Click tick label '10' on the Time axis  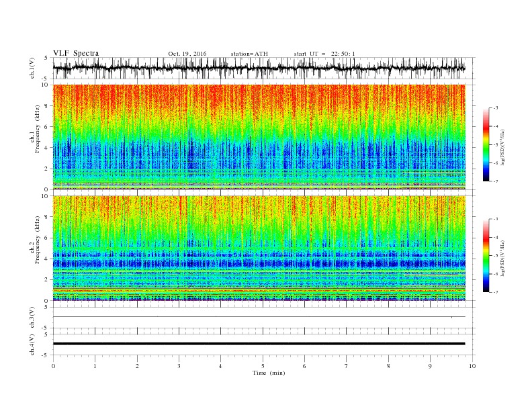tap(472, 366)
